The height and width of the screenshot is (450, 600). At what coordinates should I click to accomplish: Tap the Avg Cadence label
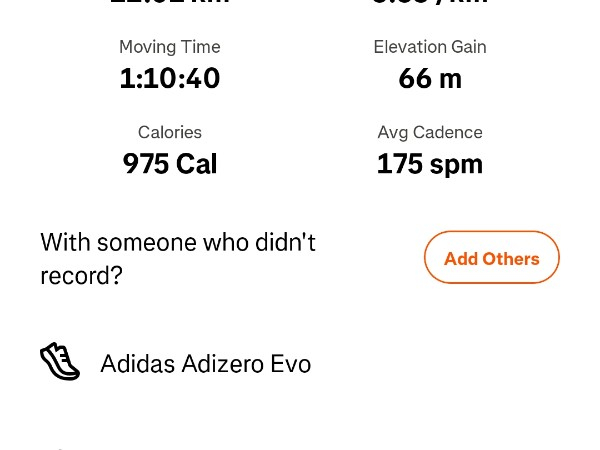(x=430, y=132)
